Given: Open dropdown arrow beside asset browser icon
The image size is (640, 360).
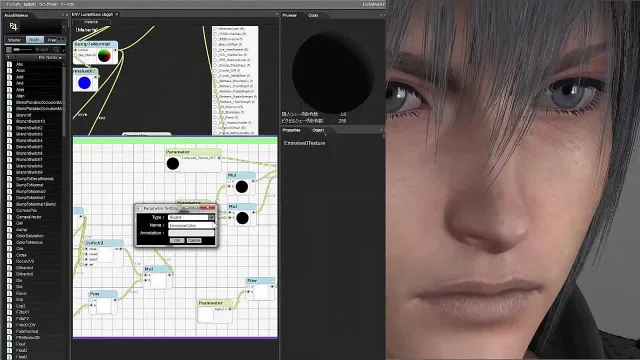Looking at the screenshot, I should (x=63, y=27).
